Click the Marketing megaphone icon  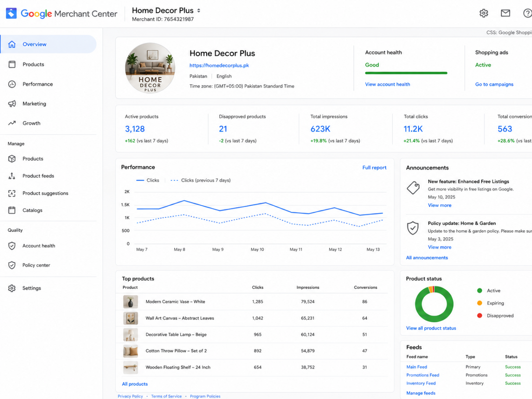tap(12, 104)
